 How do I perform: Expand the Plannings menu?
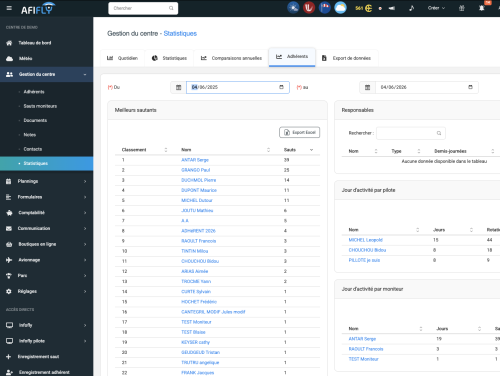point(47,181)
